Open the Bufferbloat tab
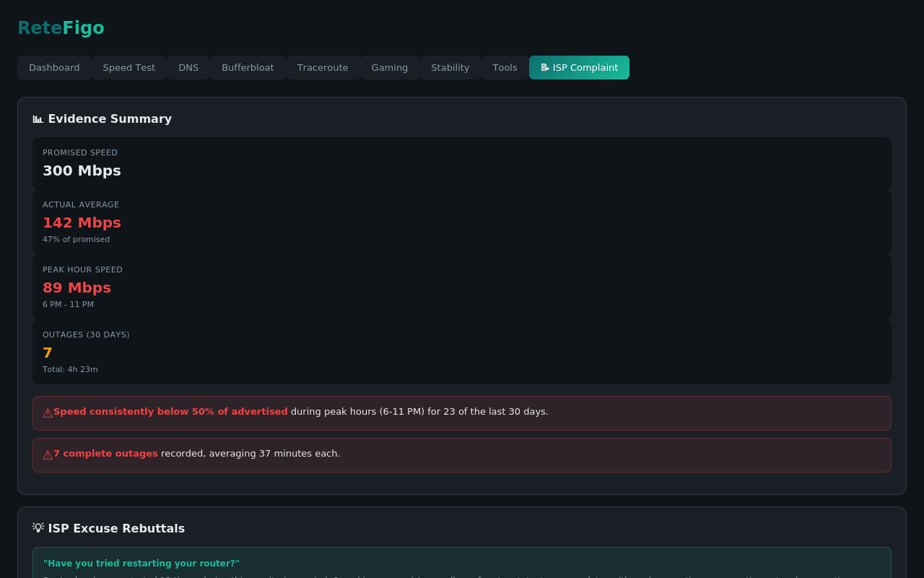This screenshot has width=924, height=578. pos(248,67)
